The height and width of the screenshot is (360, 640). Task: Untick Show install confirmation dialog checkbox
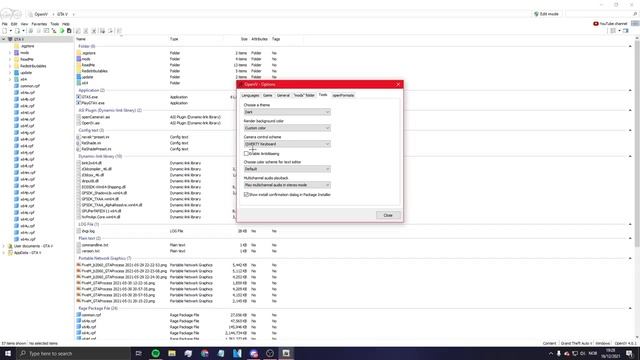click(x=246, y=195)
